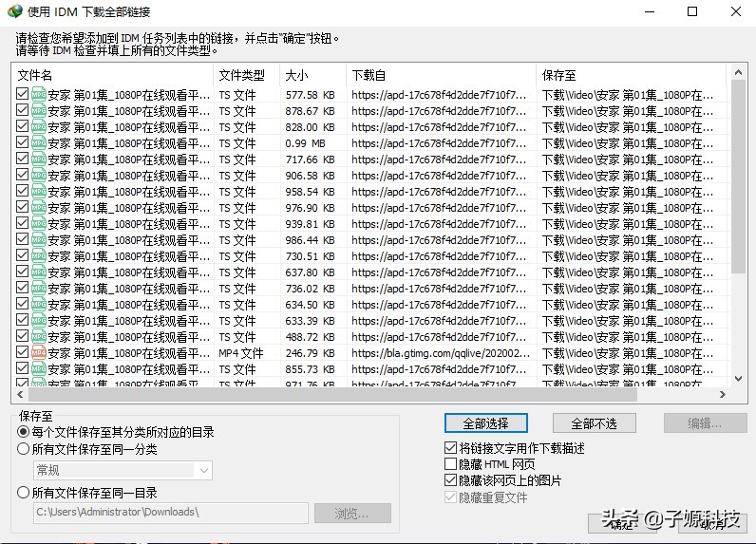Screen dimensions: 756x544
Task: Click the scroll down arrow of file list
Action: [738, 379]
